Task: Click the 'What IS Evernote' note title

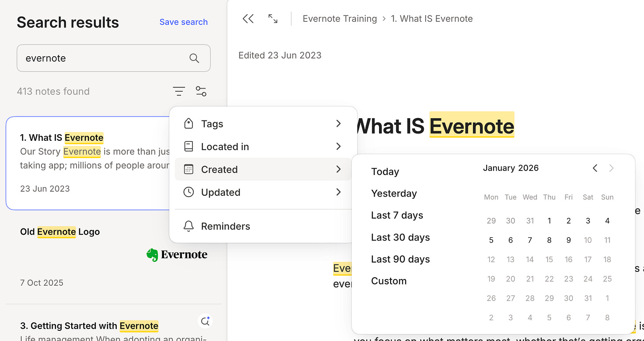Action: (x=435, y=126)
